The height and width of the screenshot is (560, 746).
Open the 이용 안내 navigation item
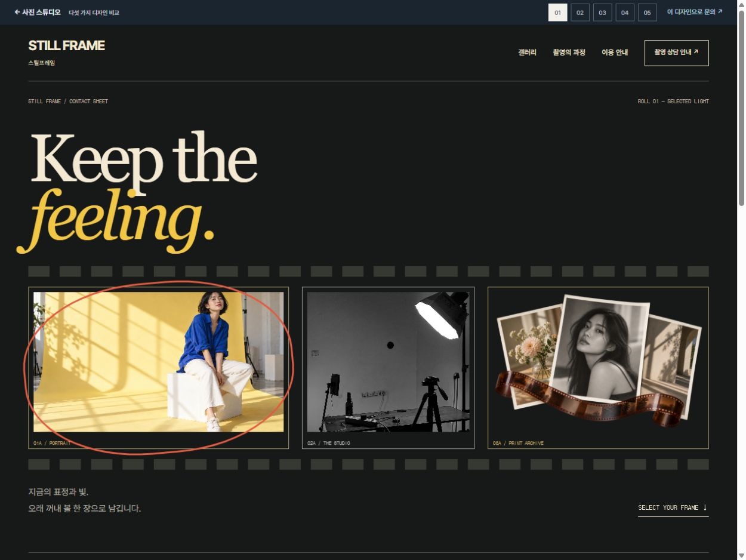(x=615, y=53)
